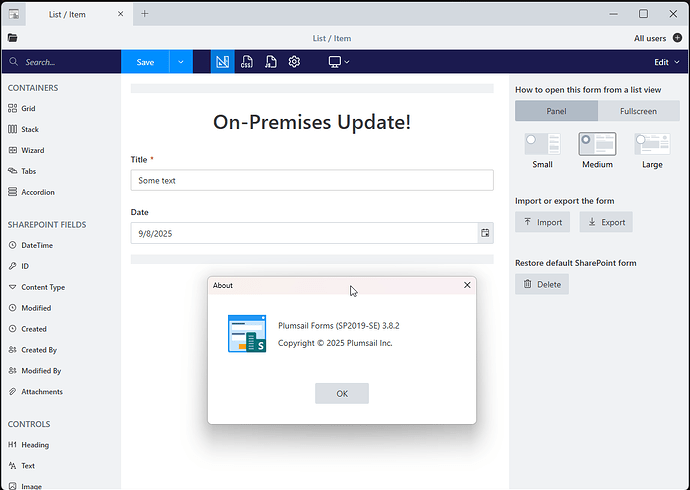
Task: Open the Edit form type dropdown
Action: point(666,62)
